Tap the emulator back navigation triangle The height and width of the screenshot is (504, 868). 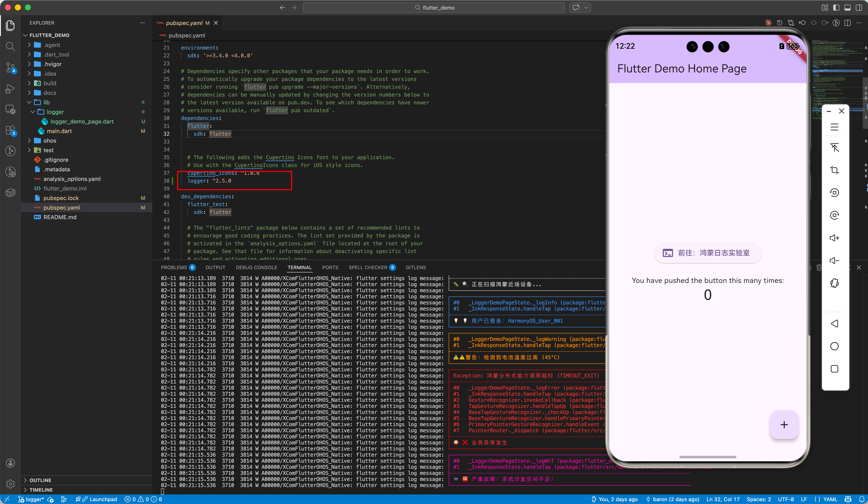(x=834, y=324)
